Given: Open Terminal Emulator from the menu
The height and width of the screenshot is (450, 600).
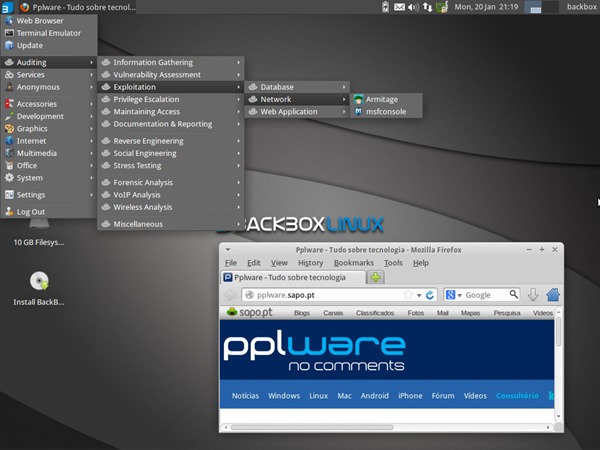Looking at the screenshot, I should [x=49, y=33].
